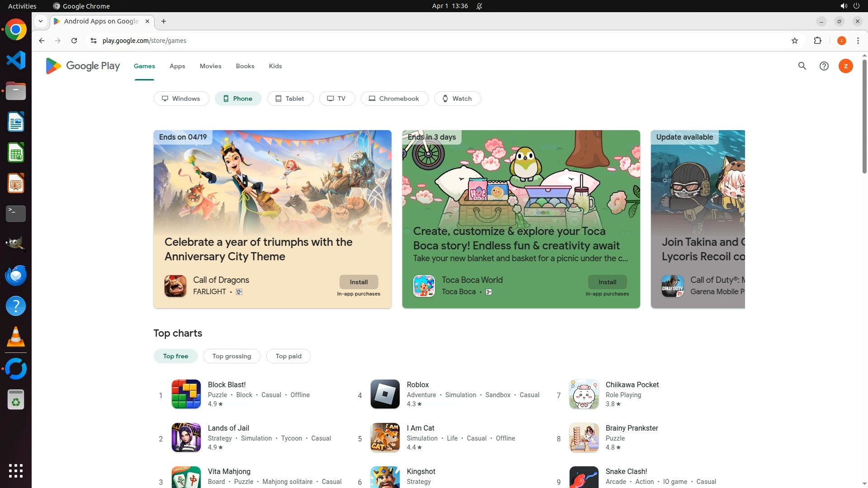Install Toca Boca World
868x488 pixels.
(607, 282)
